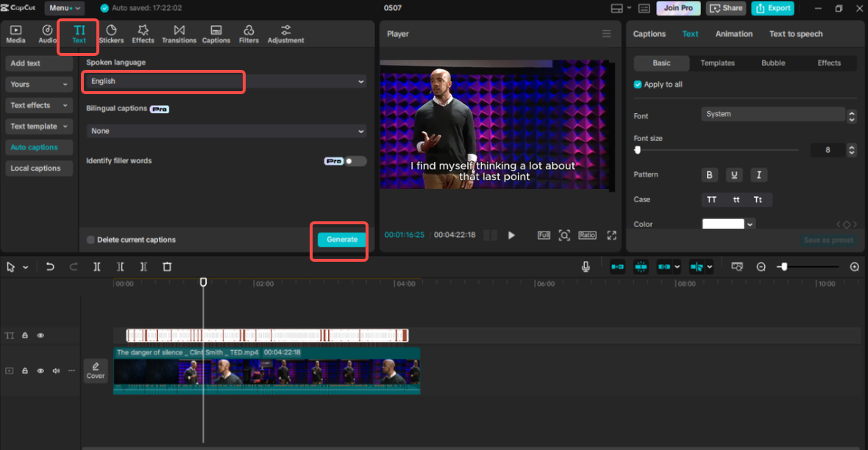Select the Media panel icon
Viewport: 868px width, 450px height.
[15, 33]
